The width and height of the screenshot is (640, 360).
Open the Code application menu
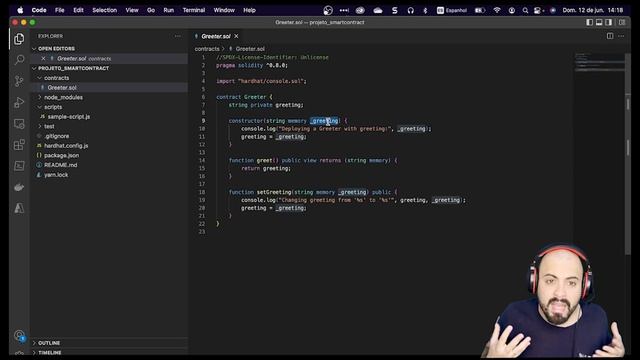(39, 10)
